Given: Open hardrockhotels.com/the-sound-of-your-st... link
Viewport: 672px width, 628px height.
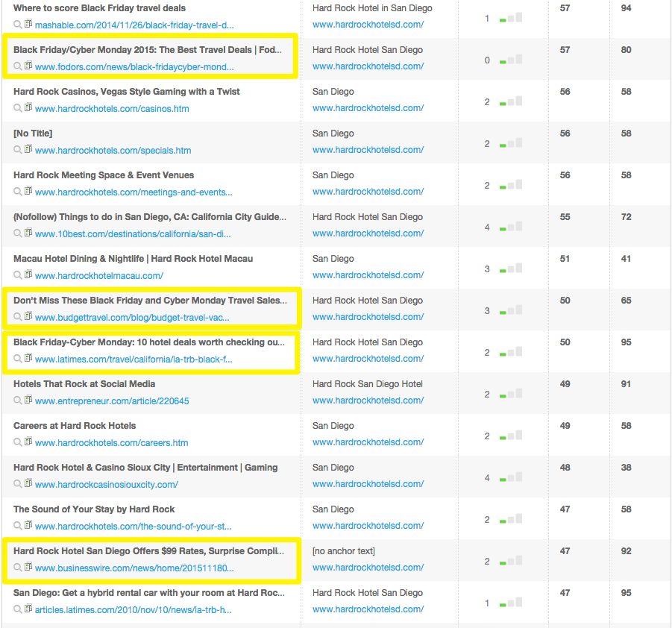Looking at the screenshot, I should 131,527.
